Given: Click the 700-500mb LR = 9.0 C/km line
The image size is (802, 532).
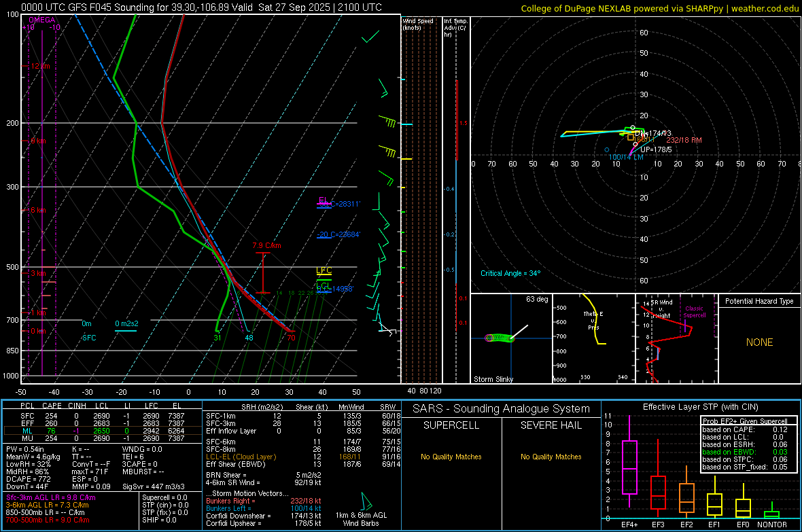Looking at the screenshot, I should pos(47,520).
